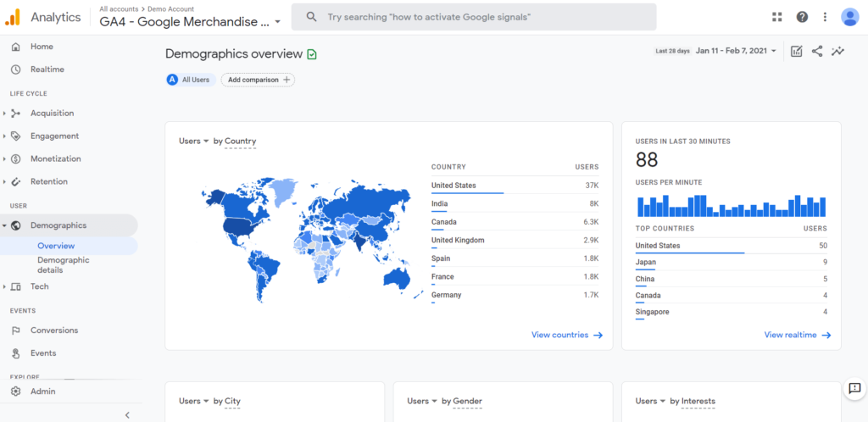Click the search input field
868x422 pixels.
pos(473,17)
